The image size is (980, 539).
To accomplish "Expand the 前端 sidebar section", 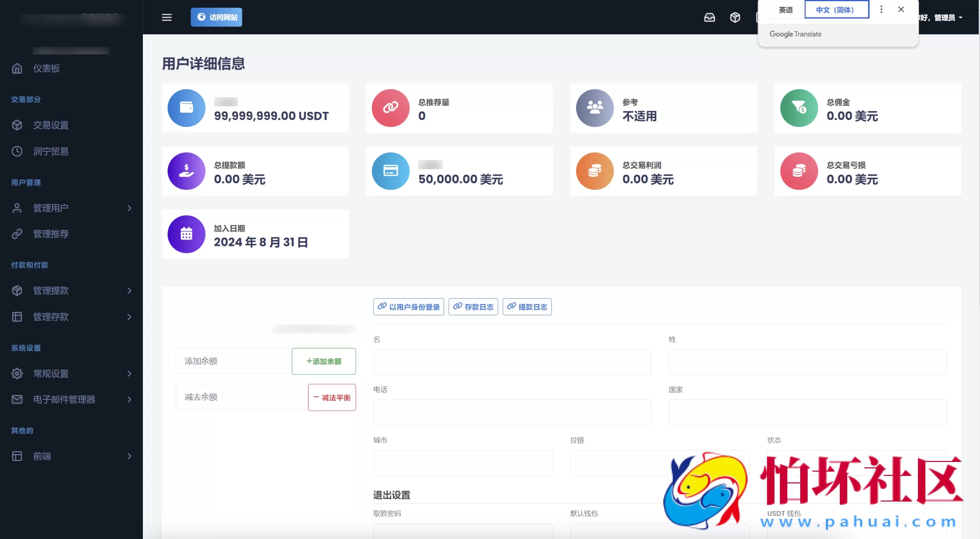I will click(x=129, y=456).
